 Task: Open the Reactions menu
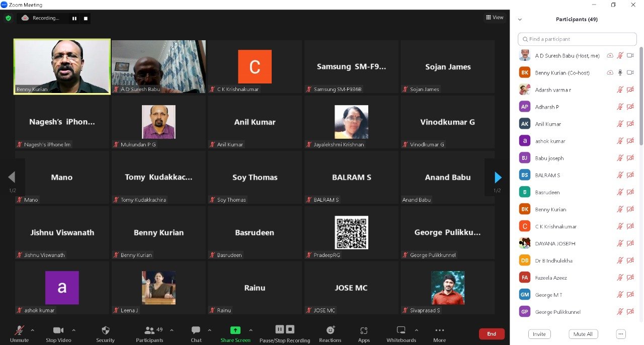coord(330,330)
